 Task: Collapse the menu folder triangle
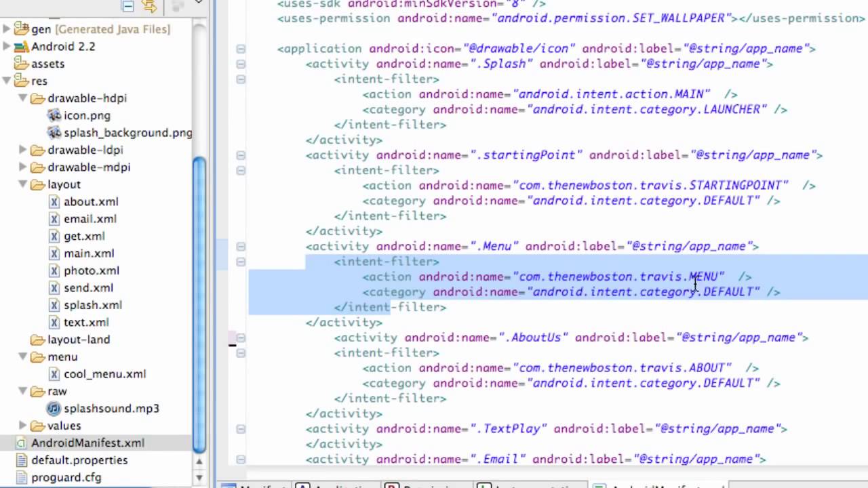click(23, 357)
